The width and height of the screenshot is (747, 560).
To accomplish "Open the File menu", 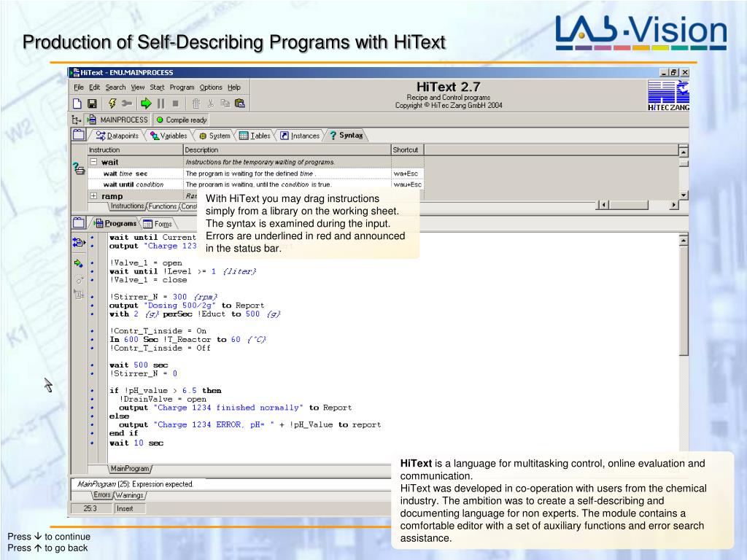I will tap(79, 87).
